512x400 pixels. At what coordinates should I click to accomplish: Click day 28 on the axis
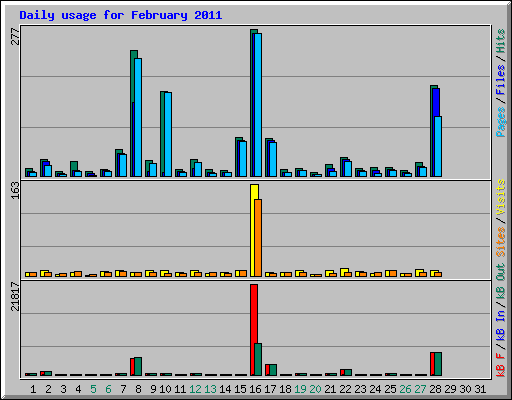click(x=435, y=389)
